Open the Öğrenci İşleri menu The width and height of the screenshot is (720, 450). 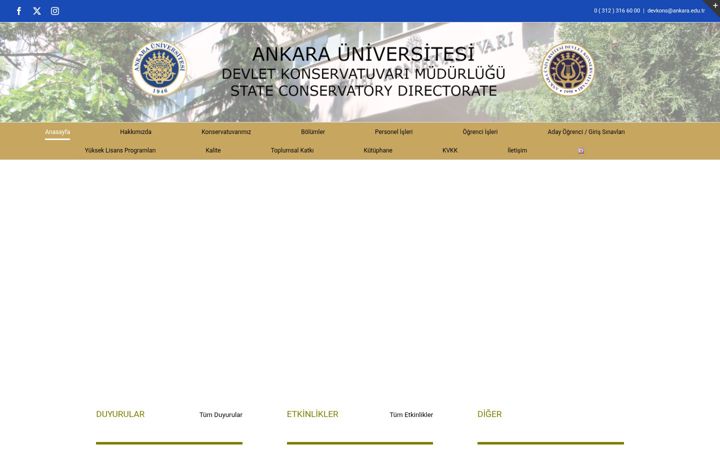coord(480,132)
